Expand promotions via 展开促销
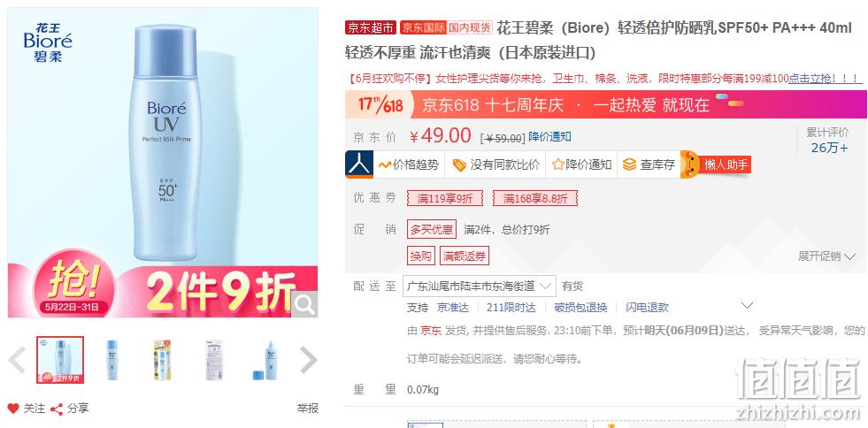 pyautogui.click(x=827, y=256)
